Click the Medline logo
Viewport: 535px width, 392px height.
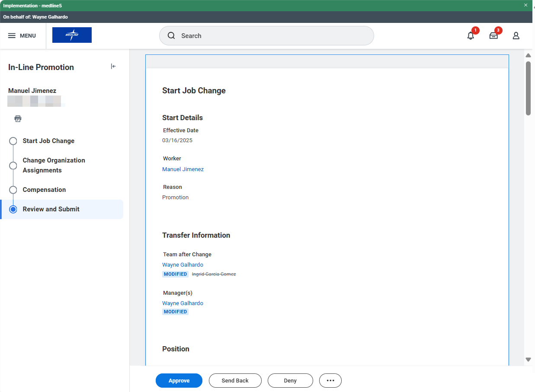coord(72,35)
